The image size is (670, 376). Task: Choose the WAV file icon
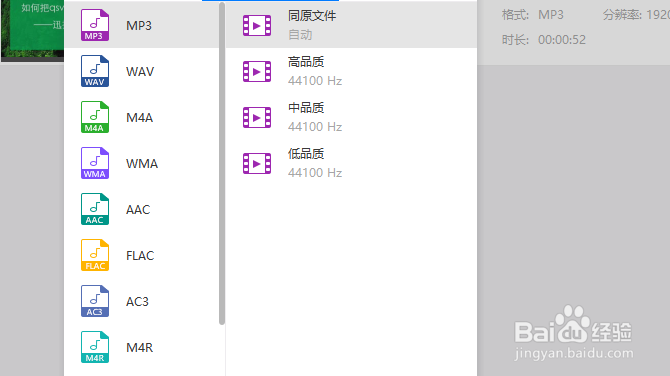pyautogui.click(x=95, y=71)
